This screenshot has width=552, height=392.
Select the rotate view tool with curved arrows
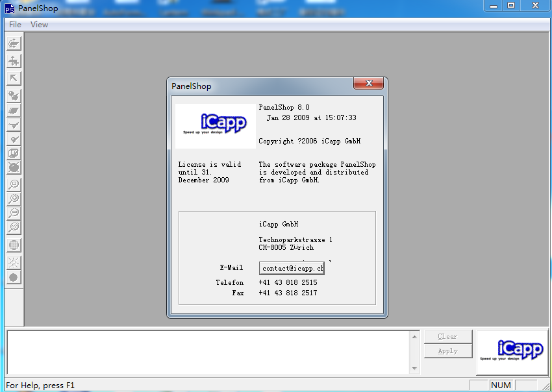point(14,43)
